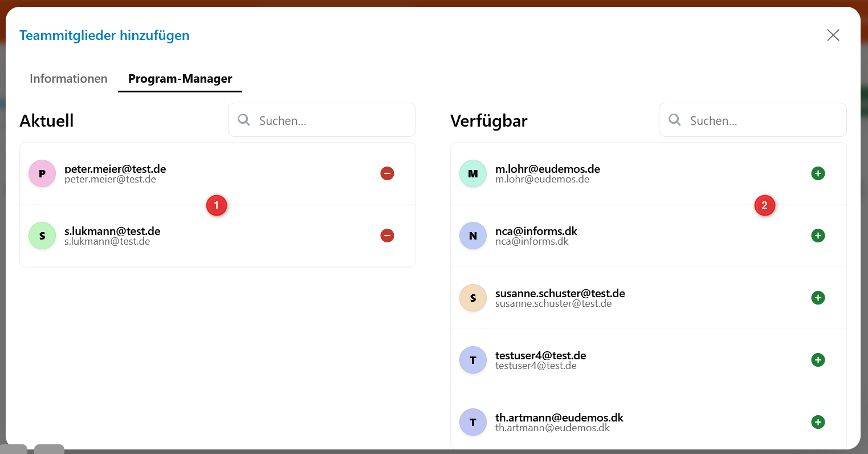The width and height of the screenshot is (868, 454).
Task: Click the blue N avatar of nca@informs.dk
Action: coord(473,235)
